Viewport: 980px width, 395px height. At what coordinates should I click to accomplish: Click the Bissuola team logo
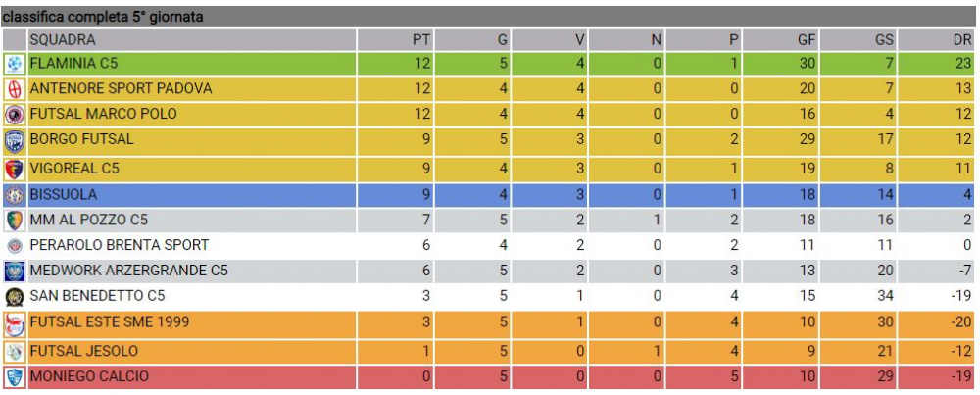[14, 195]
